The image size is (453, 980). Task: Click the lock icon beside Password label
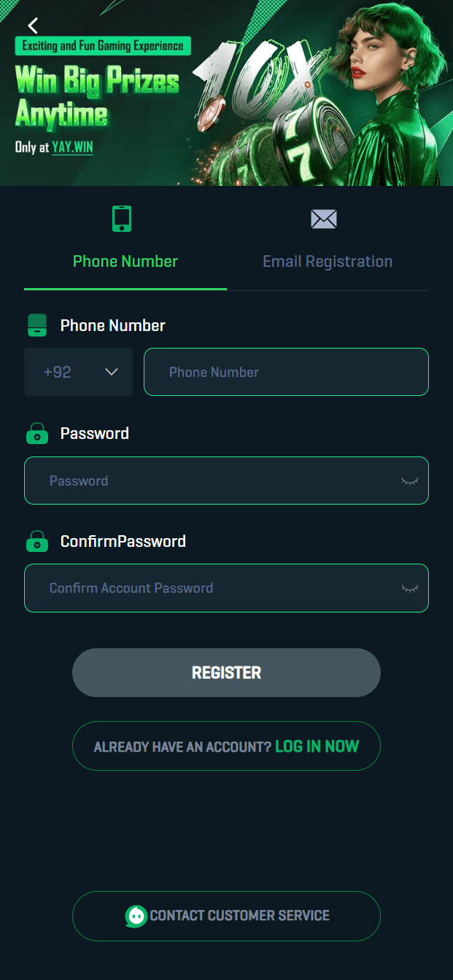pos(37,434)
